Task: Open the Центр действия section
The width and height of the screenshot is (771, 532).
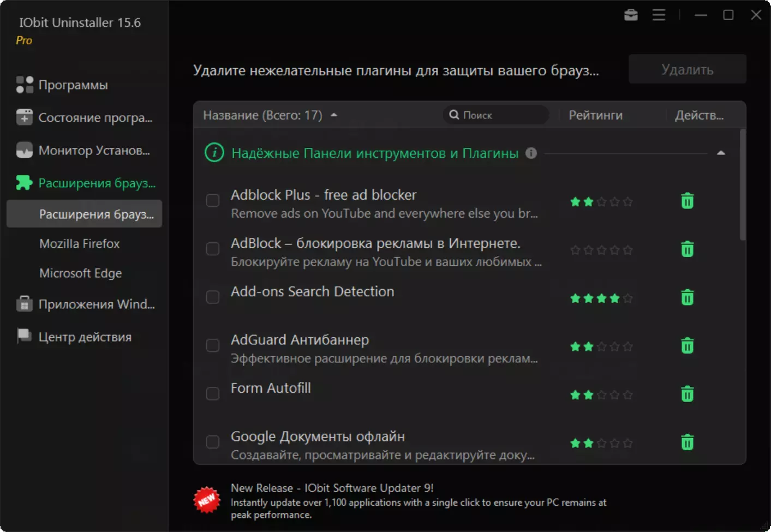Action: point(85,337)
